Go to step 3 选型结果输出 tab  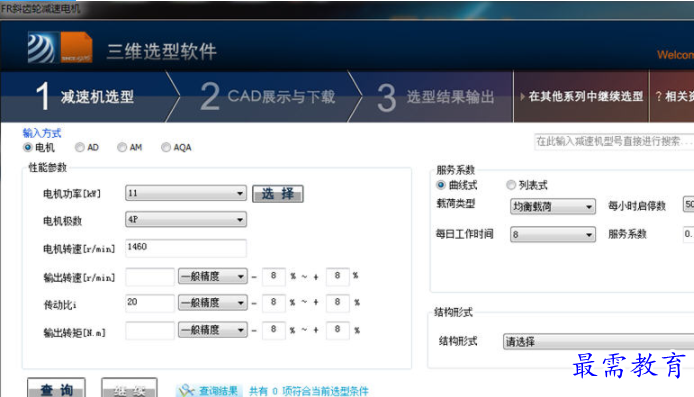(436, 96)
